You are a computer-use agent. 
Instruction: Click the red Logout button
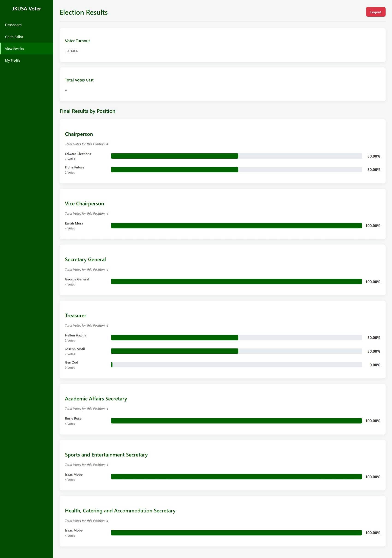click(375, 12)
